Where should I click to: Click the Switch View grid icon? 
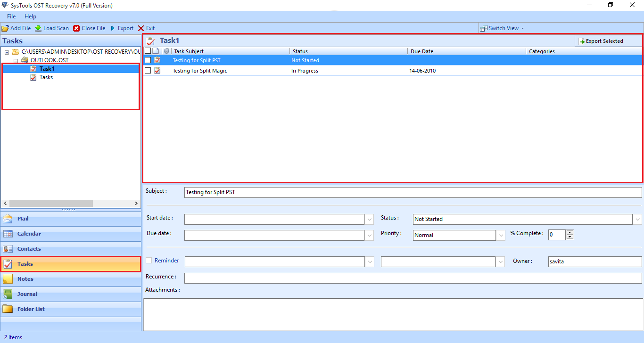(484, 28)
